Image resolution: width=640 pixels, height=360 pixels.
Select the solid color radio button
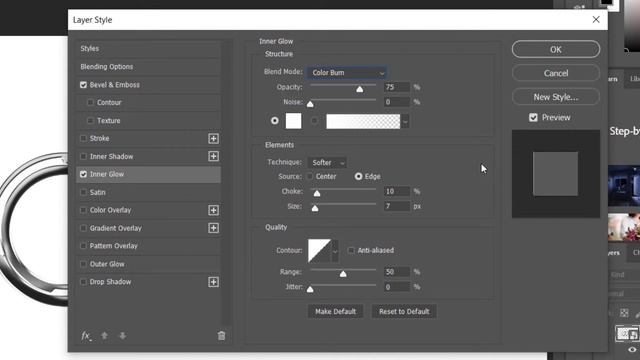275,121
